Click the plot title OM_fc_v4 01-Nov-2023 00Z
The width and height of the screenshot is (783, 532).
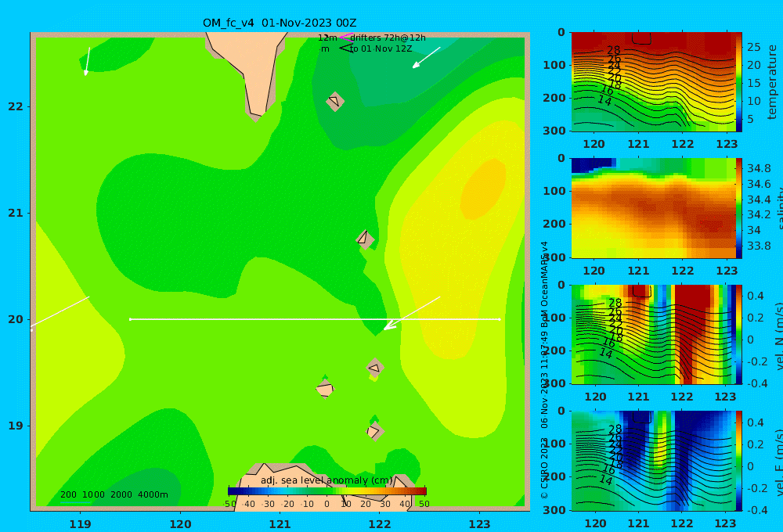(280, 23)
